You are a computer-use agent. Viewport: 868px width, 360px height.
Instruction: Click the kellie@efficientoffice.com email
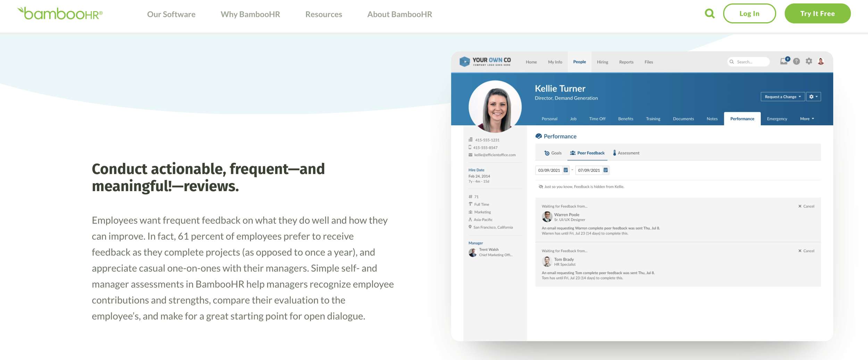(495, 155)
